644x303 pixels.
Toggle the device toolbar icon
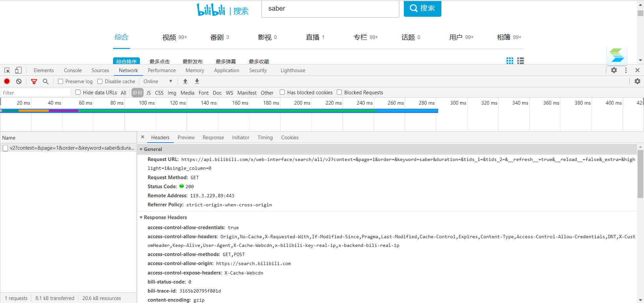pyautogui.click(x=18, y=70)
